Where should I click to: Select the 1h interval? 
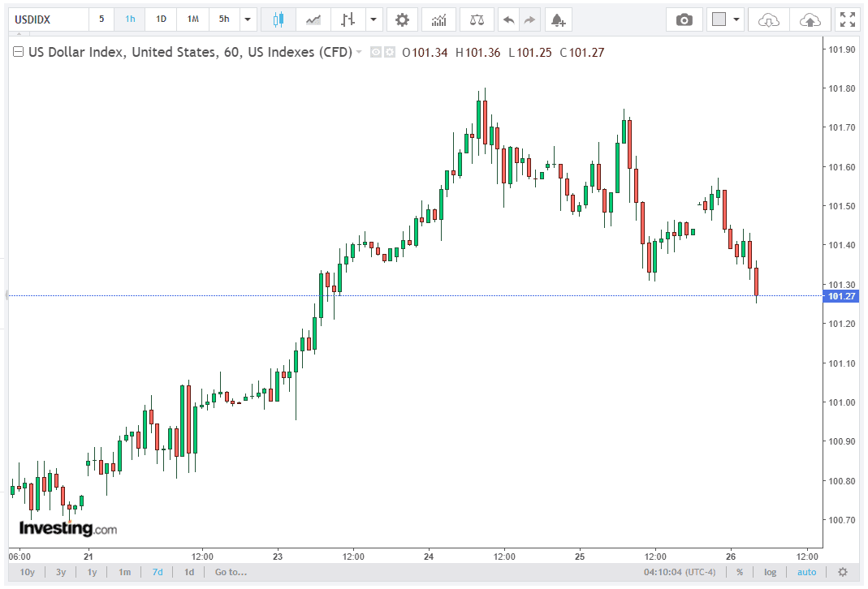(x=130, y=20)
